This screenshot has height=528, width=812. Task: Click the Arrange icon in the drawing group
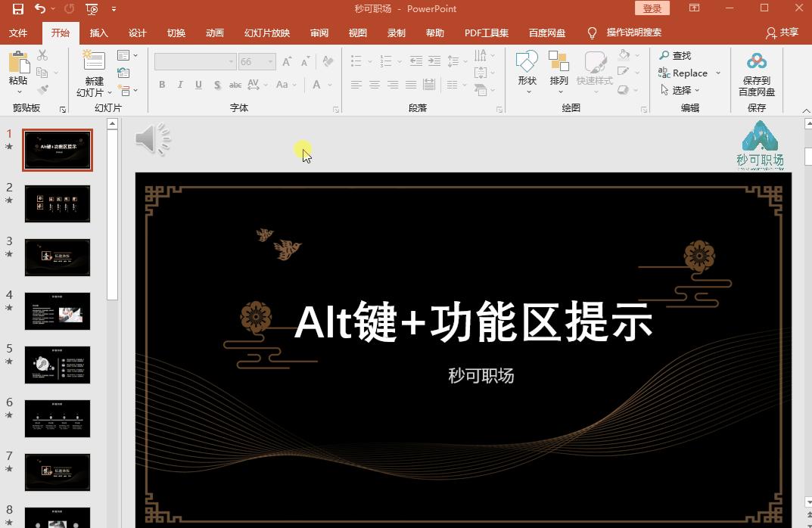[557, 61]
